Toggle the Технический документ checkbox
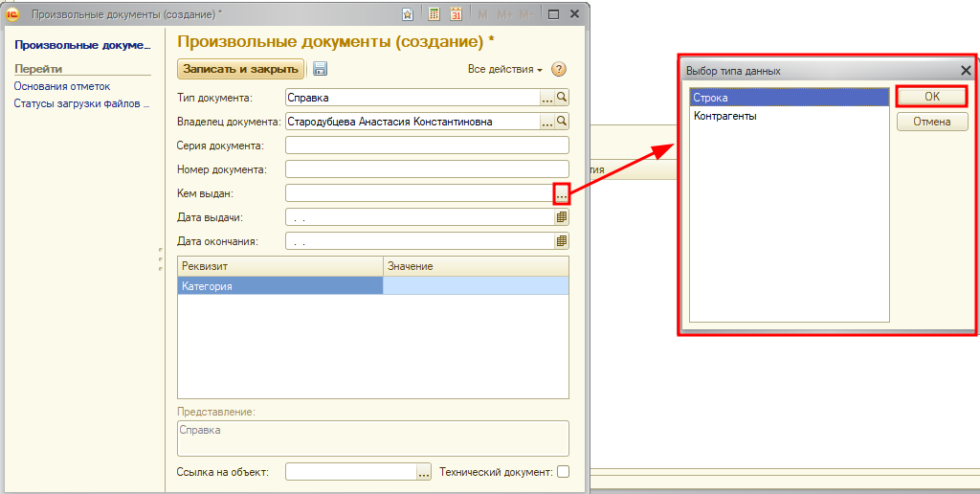Screen dimensions: 980x494 click(563, 471)
